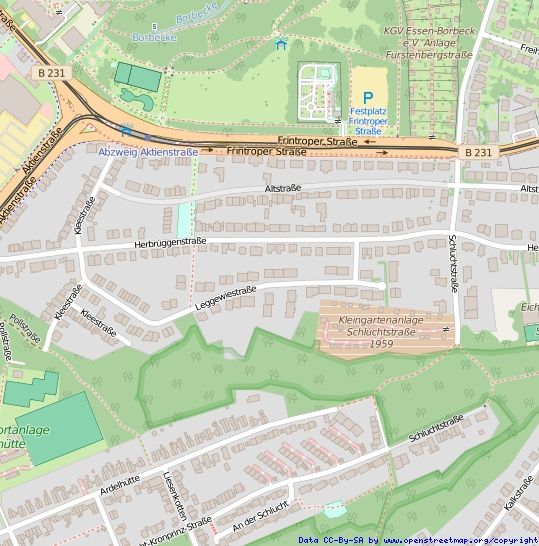Click the large teal sports pitch near Ardelhütte
539x546 pixels.
click(x=60, y=429)
